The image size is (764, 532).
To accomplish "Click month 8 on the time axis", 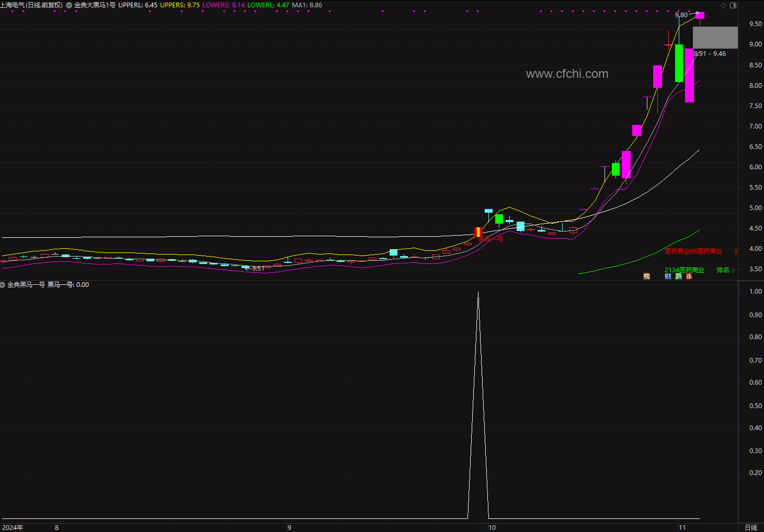I will 57,527.
